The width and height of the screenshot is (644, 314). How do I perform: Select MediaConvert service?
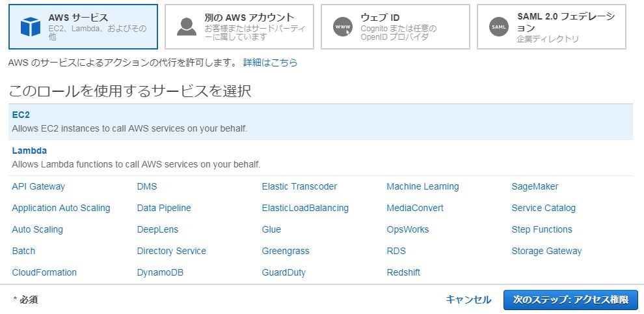(x=415, y=208)
